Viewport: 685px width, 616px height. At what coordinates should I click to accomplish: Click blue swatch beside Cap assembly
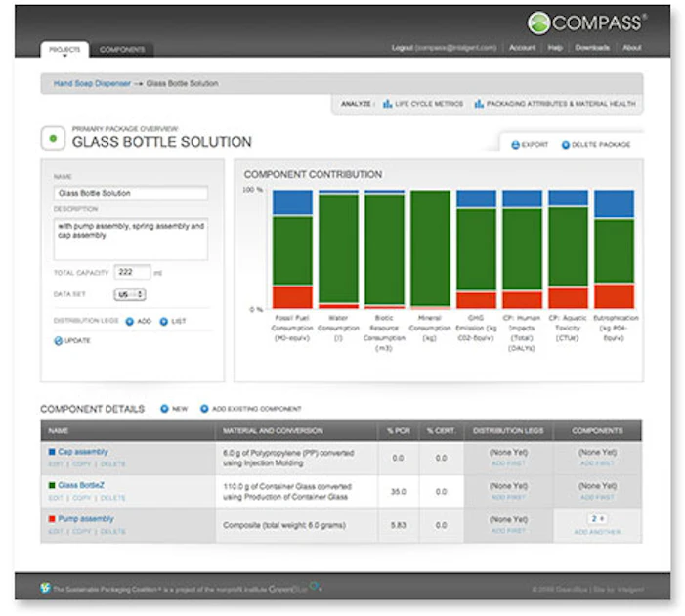pyautogui.click(x=52, y=452)
